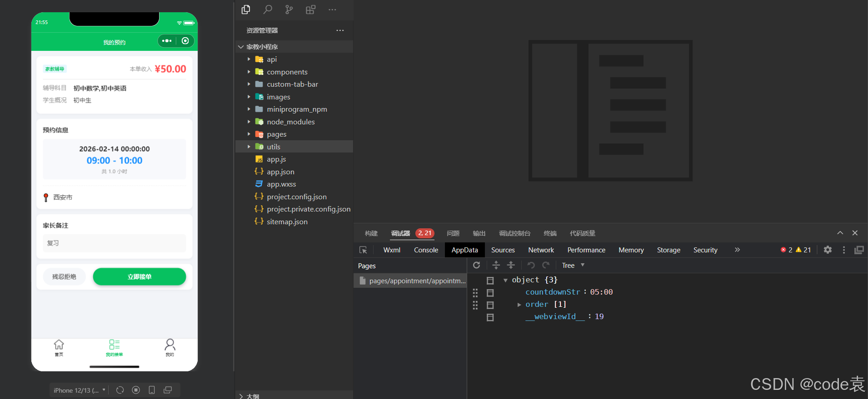This screenshot has height=399, width=868.
Task: Switch to the Wxml tab
Action: [x=392, y=250]
